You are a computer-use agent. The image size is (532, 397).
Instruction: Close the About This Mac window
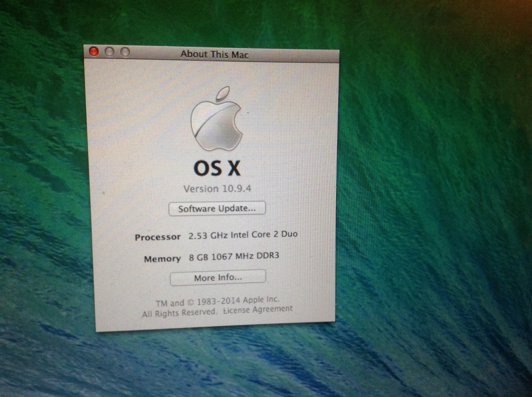(94, 51)
